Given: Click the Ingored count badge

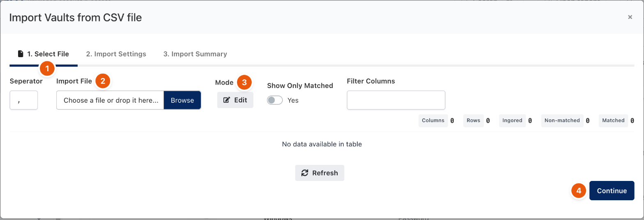Looking at the screenshot, I should tap(513, 120).
